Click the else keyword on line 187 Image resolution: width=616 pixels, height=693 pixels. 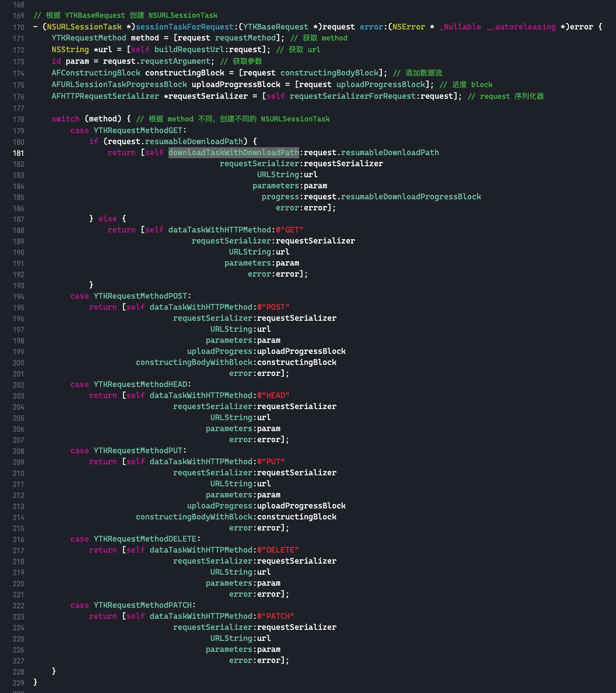point(107,219)
